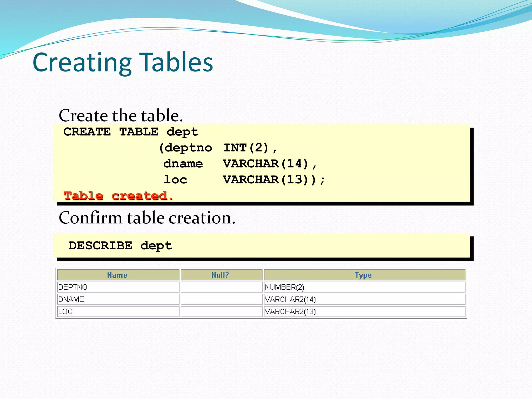
Task: Click the NUMBER(2) type cell
Action: pos(364,287)
